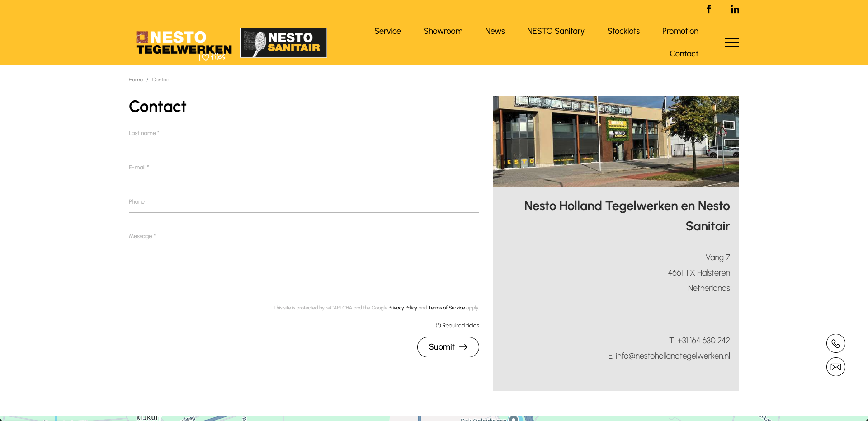The width and height of the screenshot is (868, 421).
Task: Click the Nesto Tegelwerken logo
Action: pyautogui.click(x=184, y=44)
